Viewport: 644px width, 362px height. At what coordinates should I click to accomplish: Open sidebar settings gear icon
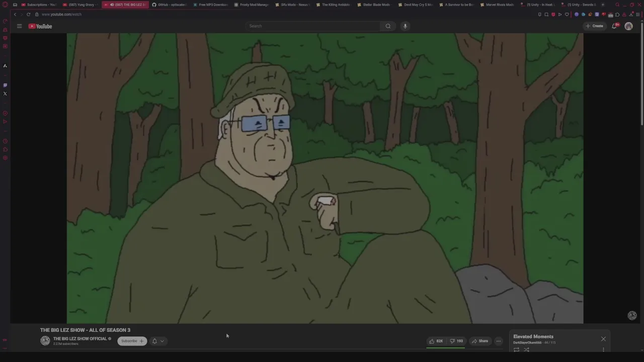(5, 158)
